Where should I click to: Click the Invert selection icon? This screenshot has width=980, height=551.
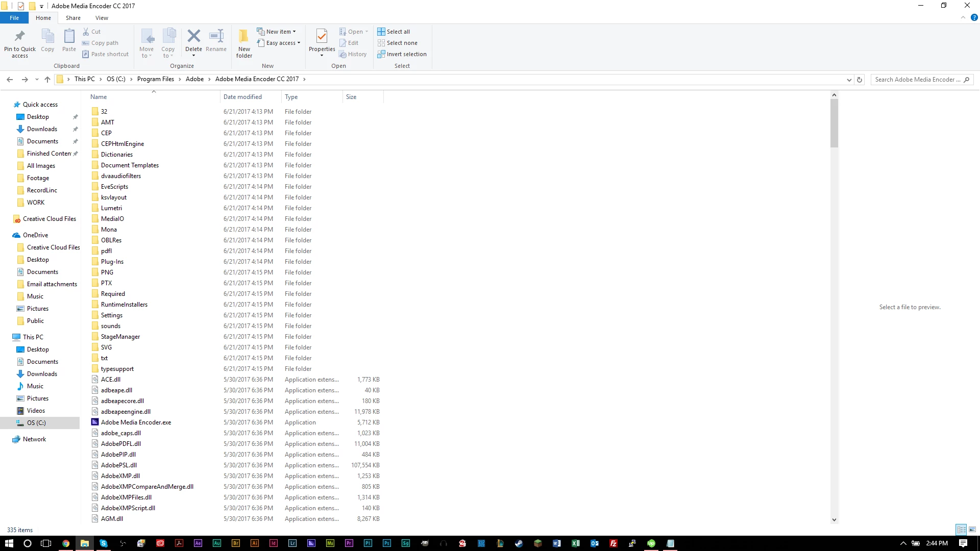[x=381, y=54]
